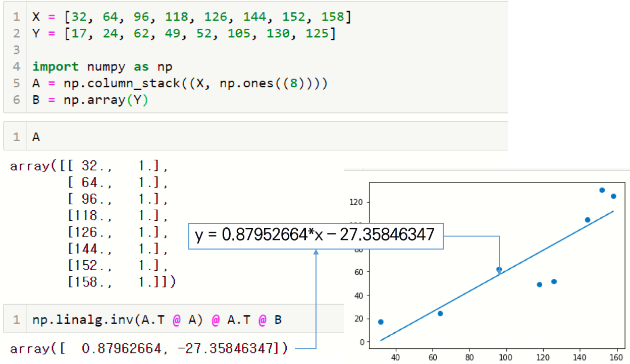Click the data point at x=32
This screenshot has width=630, height=364.
point(381,322)
